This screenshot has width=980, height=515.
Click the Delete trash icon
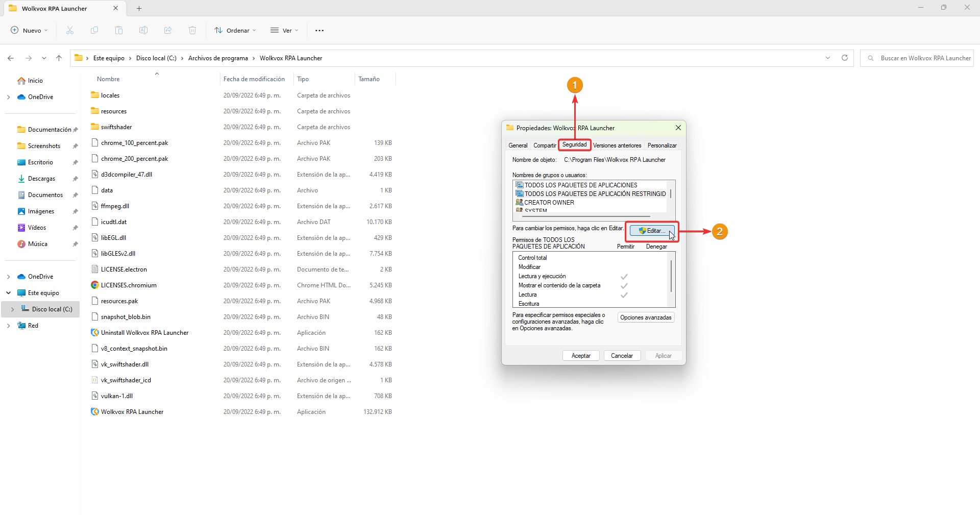click(192, 30)
